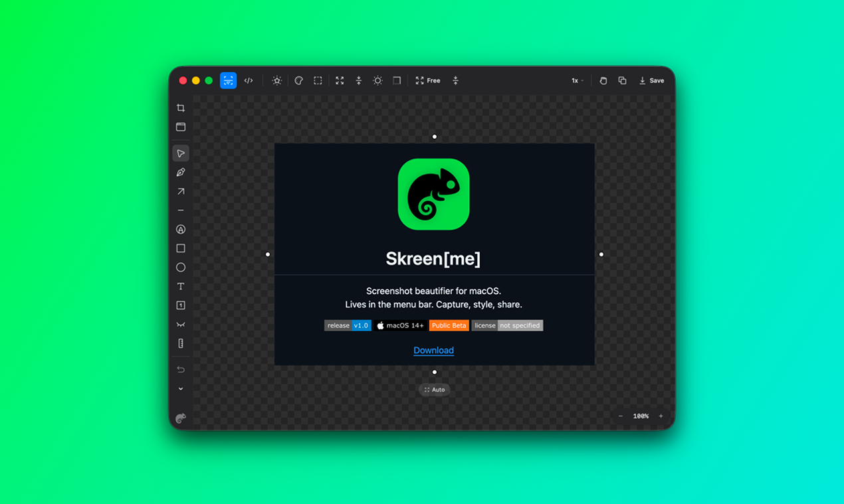Viewport: 844px width, 504px height.
Task: Select the Text tool
Action: (x=181, y=286)
